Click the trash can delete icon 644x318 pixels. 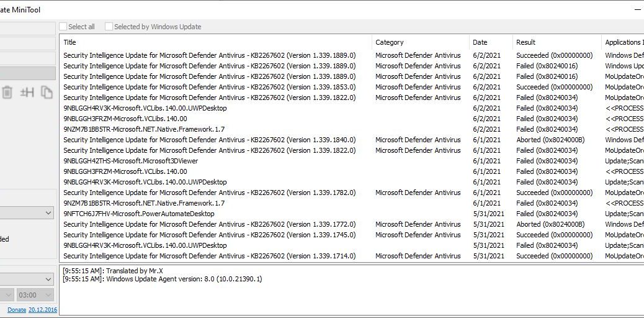(x=7, y=93)
